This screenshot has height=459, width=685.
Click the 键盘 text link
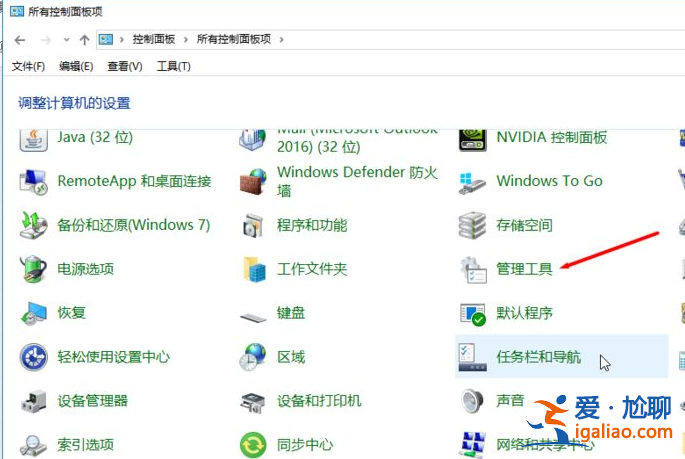tap(291, 313)
